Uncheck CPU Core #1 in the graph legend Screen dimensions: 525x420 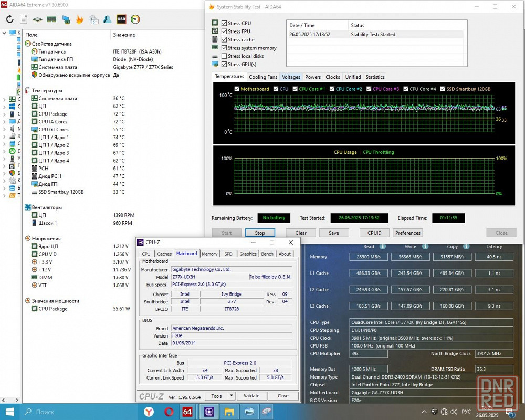(x=295, y=89)
